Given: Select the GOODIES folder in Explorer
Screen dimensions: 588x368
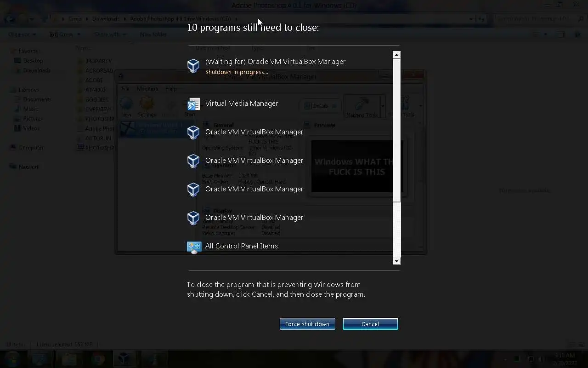Looking at the screenshot, I should [93, 99].
